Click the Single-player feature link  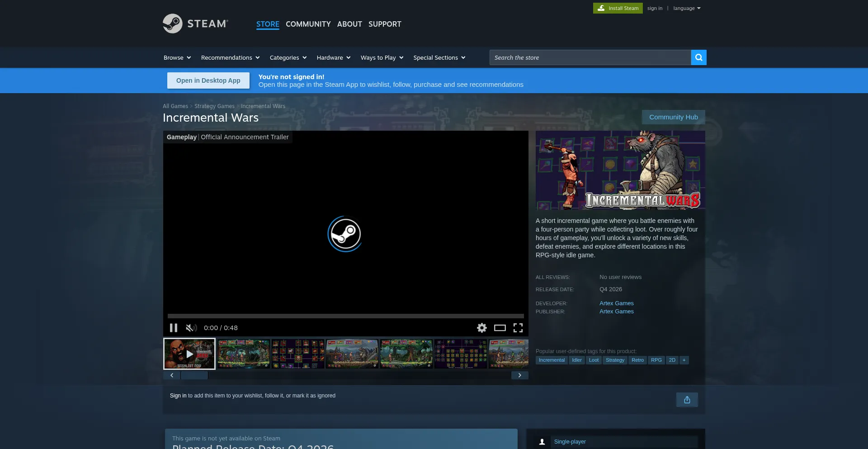point(570,442)
